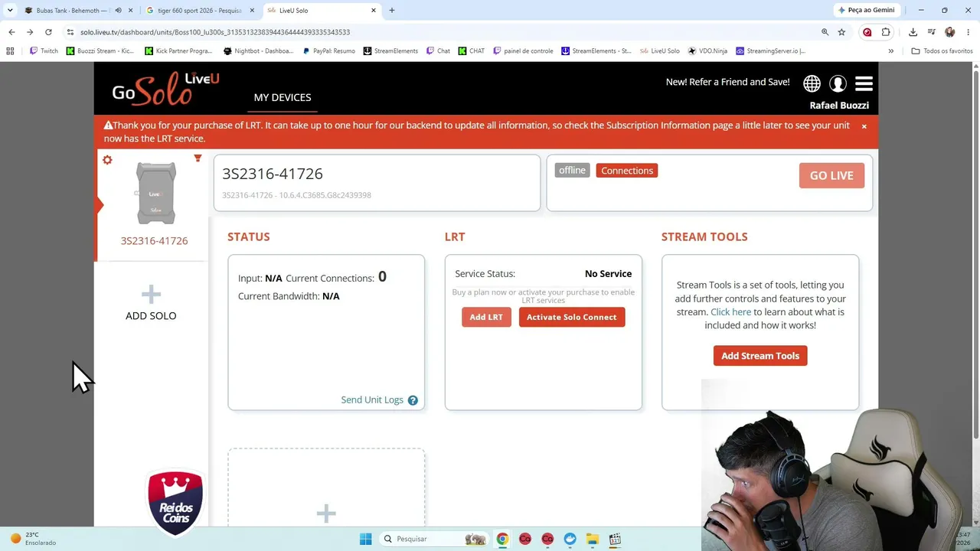Bookmark this page with the star icon
Screen dimensions: 980x551
[841, 32]
